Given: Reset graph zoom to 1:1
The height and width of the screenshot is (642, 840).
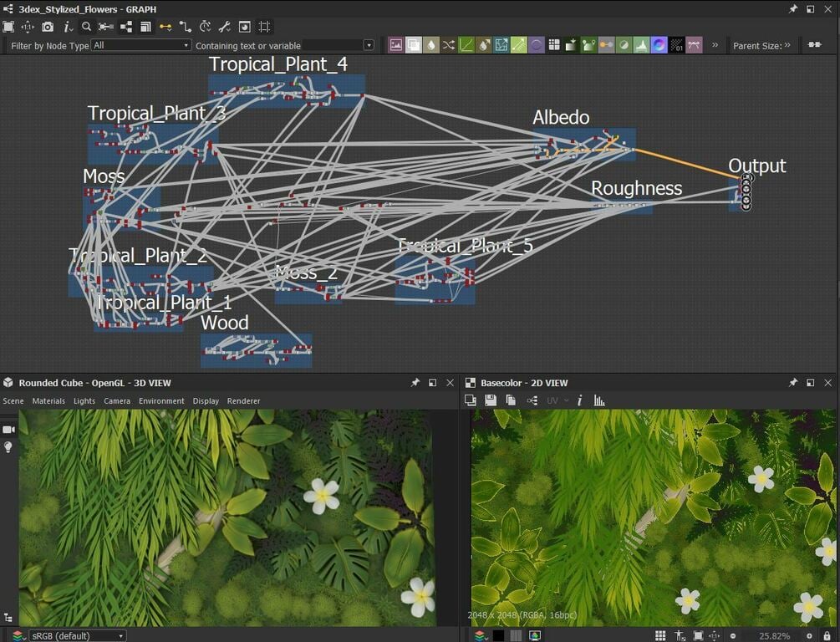Looking at the screenshot, I should 28,27.
